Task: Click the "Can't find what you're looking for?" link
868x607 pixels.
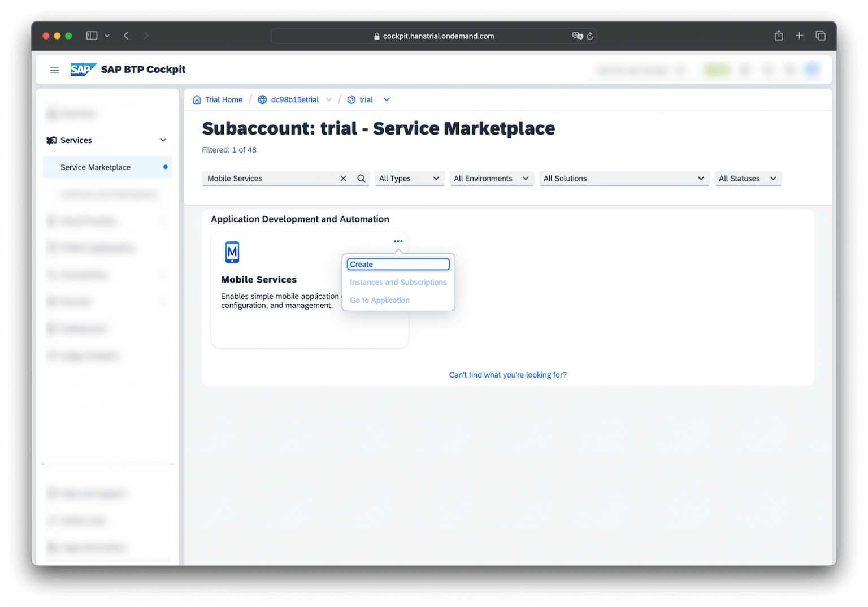Action: click(507, 375)
